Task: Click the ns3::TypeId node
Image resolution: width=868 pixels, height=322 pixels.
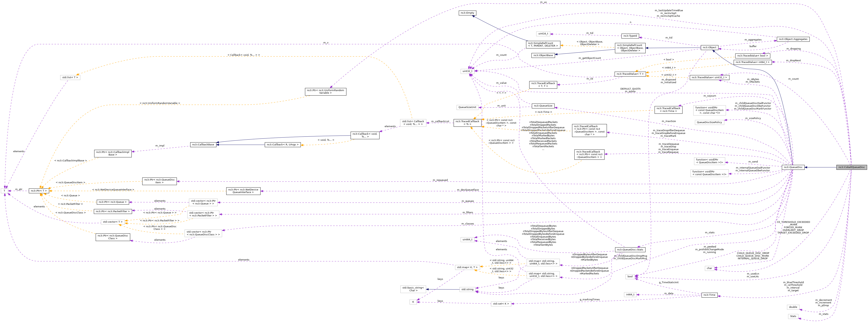Action: coord(630,36)
